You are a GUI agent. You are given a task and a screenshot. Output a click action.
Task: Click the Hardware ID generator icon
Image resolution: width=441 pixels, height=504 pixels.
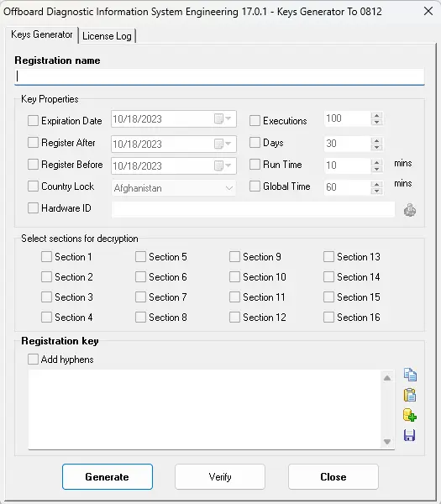(x=410, y=210)
